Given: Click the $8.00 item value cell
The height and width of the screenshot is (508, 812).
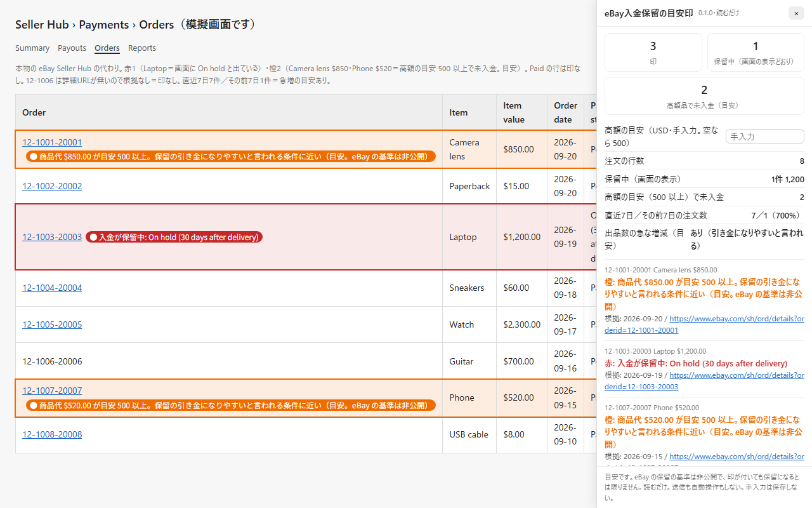Looking at the screenshot, I should coord(522,434).
